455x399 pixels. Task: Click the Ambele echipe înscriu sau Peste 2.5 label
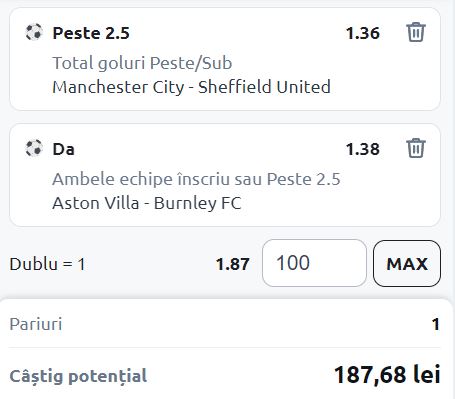coord(196,179)
